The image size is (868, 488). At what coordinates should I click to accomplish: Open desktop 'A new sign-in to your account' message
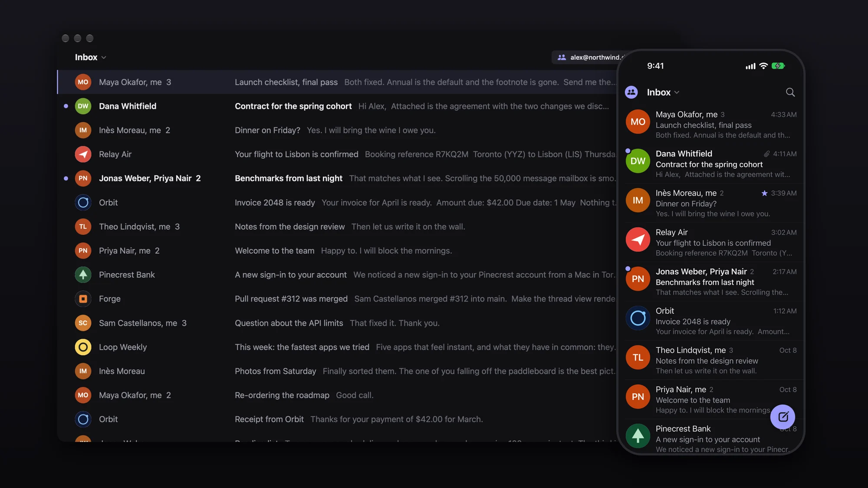(x=337, y=275)
